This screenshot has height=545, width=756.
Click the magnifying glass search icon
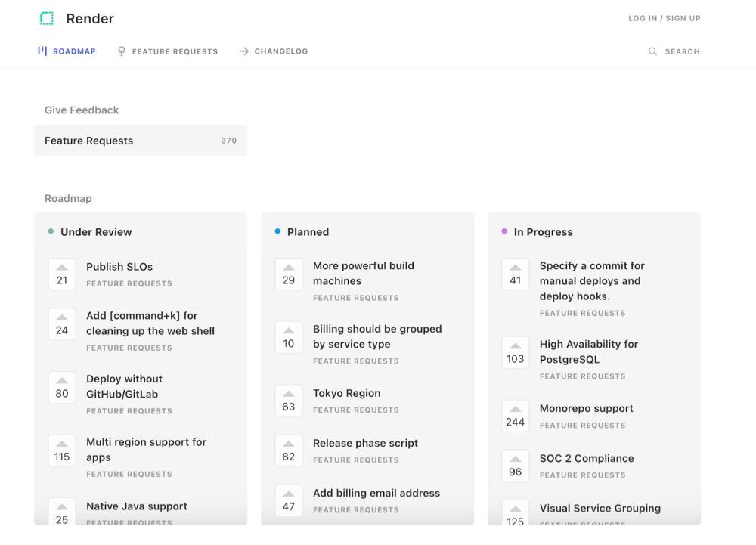coord(653,51)
